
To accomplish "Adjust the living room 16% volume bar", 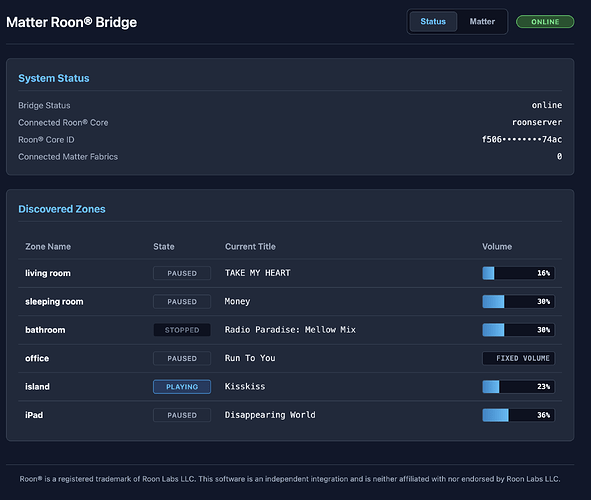I will point(518,273).
